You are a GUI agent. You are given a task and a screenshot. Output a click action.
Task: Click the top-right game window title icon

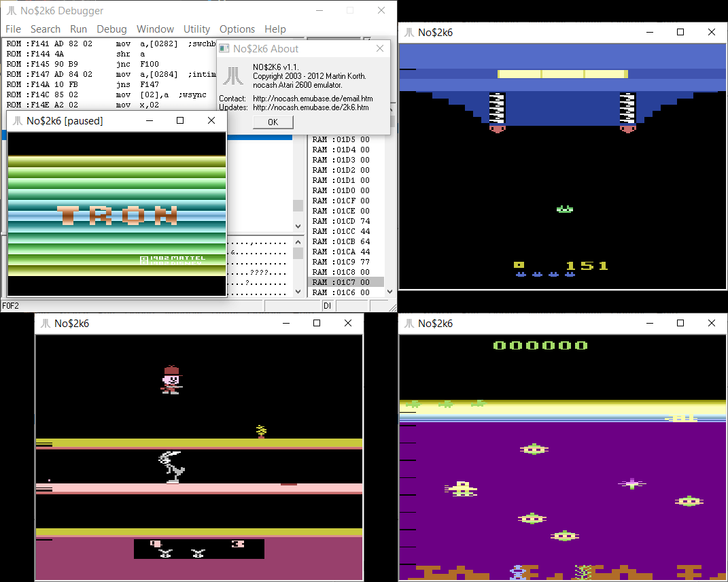click(x=409, y=32)
